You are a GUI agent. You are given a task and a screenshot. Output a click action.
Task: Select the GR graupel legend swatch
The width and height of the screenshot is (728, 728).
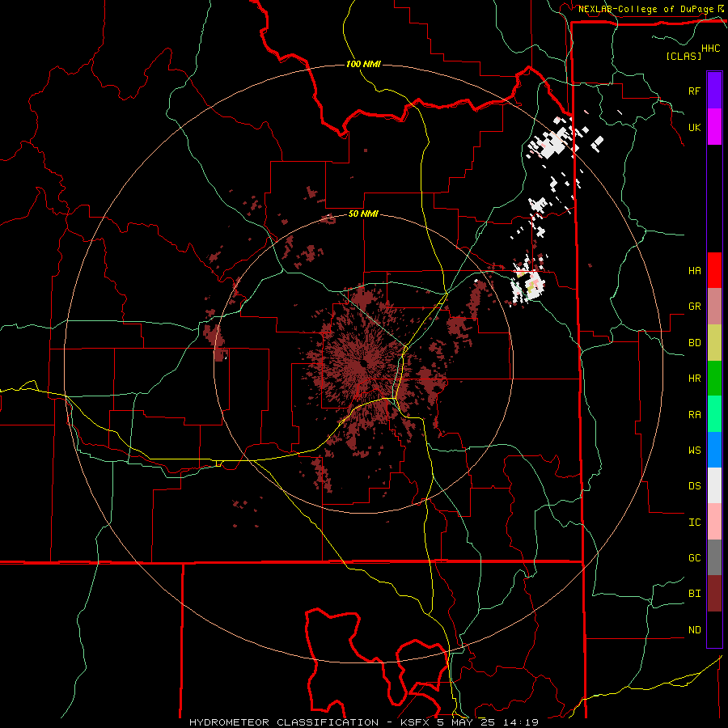[714, 307]
